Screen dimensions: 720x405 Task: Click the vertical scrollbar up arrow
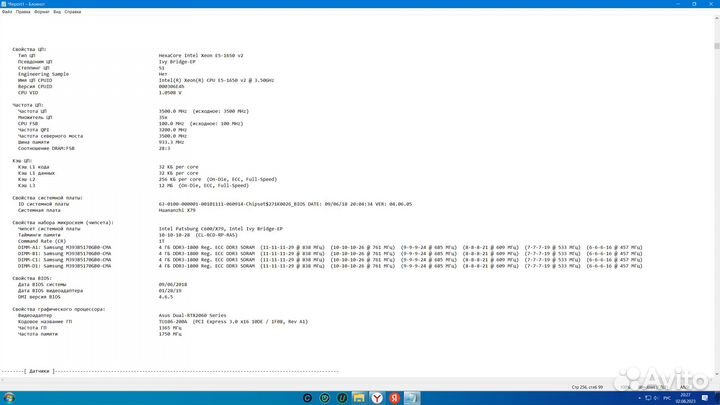716,18
